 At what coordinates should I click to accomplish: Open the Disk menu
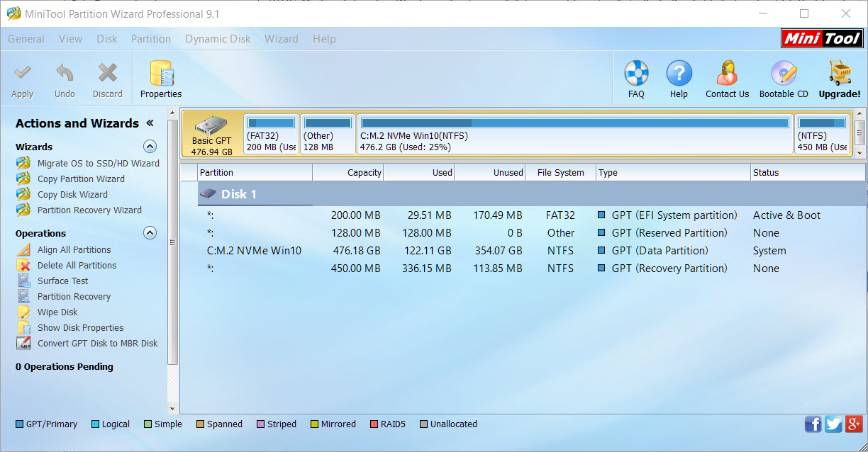pyautogui.click(x=107, y=39)
